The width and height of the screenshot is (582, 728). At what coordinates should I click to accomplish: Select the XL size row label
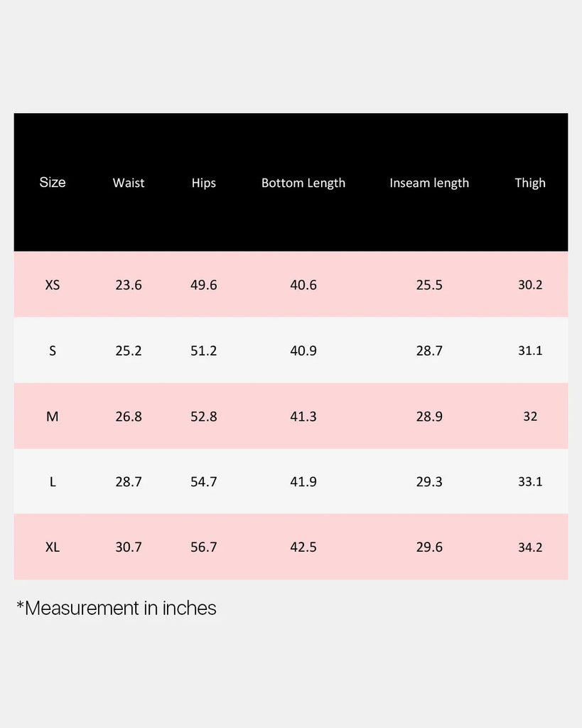pos(53,547)
